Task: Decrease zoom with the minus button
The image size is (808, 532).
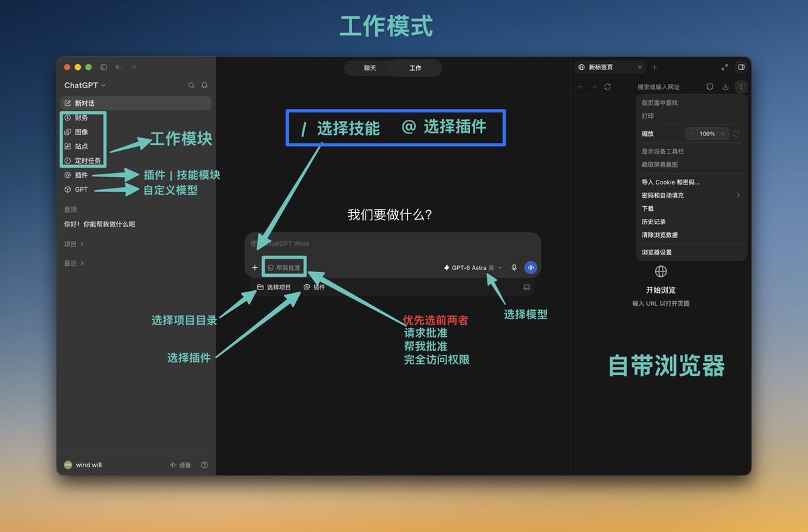Action: (x=692, y=134)
